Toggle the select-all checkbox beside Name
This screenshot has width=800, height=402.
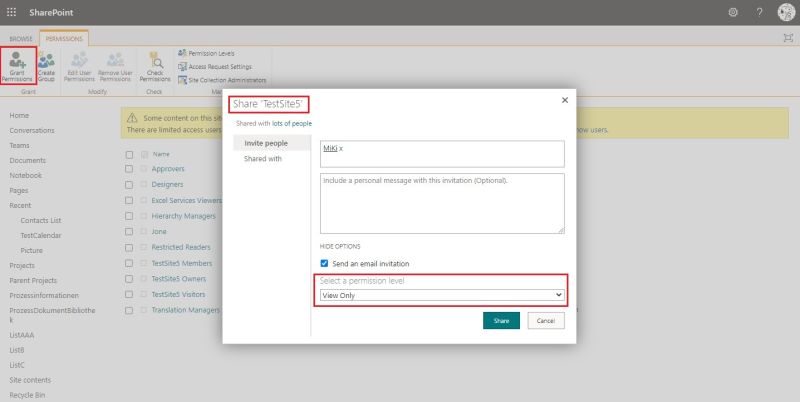[x=129, y=155]
